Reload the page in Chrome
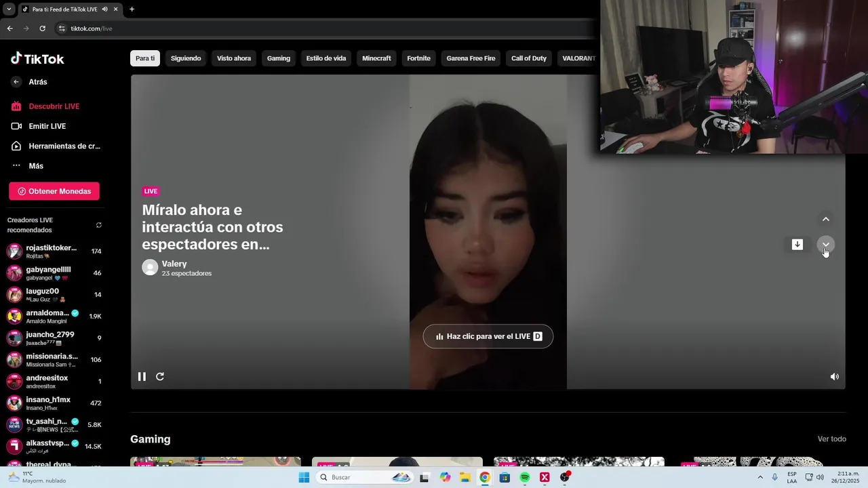Screen dimensions: 868x488 42,28
